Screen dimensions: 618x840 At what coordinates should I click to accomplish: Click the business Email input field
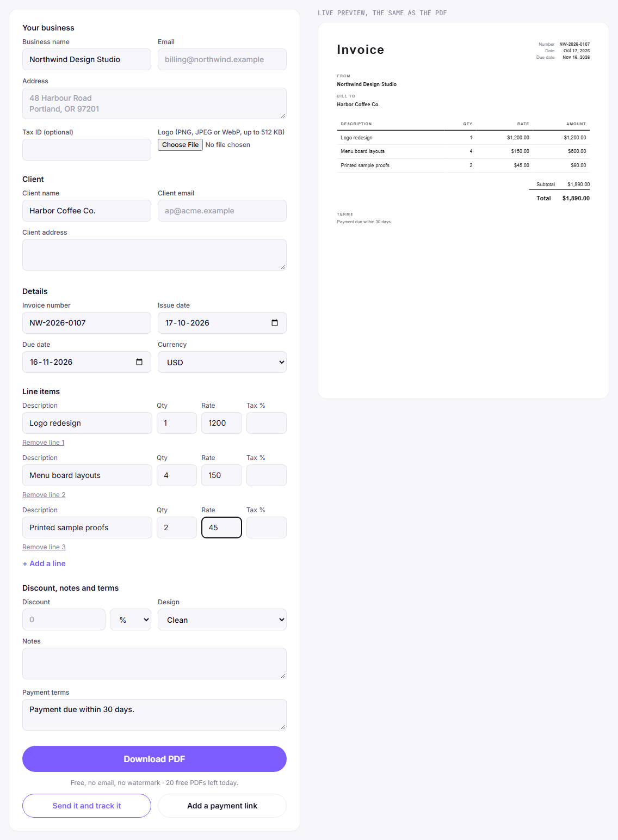coord(222,59)
